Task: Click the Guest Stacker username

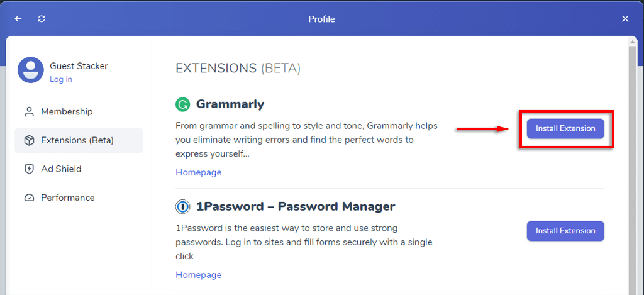Action: click(79, 66)
